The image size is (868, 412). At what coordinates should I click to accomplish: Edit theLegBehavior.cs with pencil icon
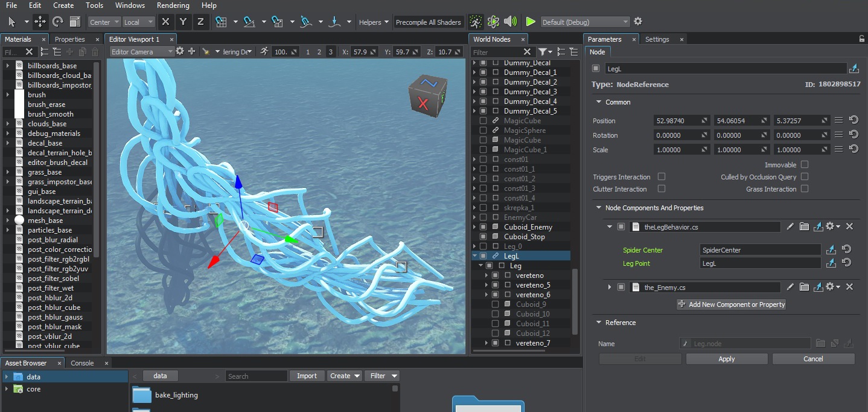790,227
